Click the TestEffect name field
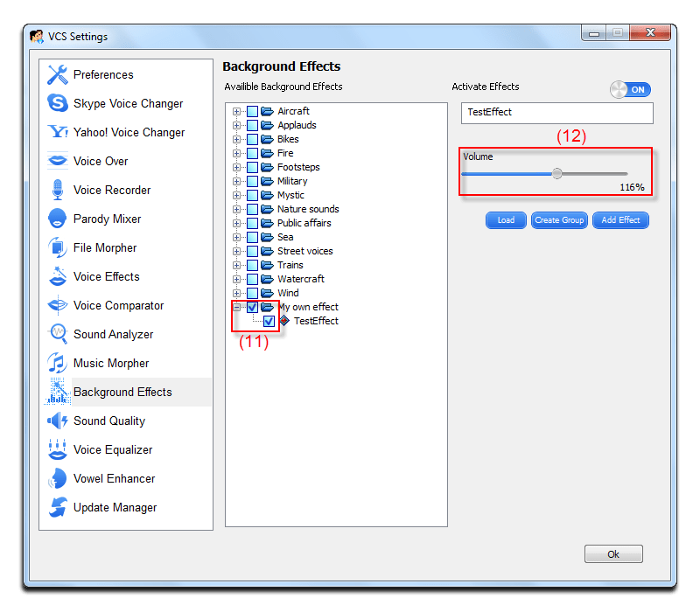 556,113
